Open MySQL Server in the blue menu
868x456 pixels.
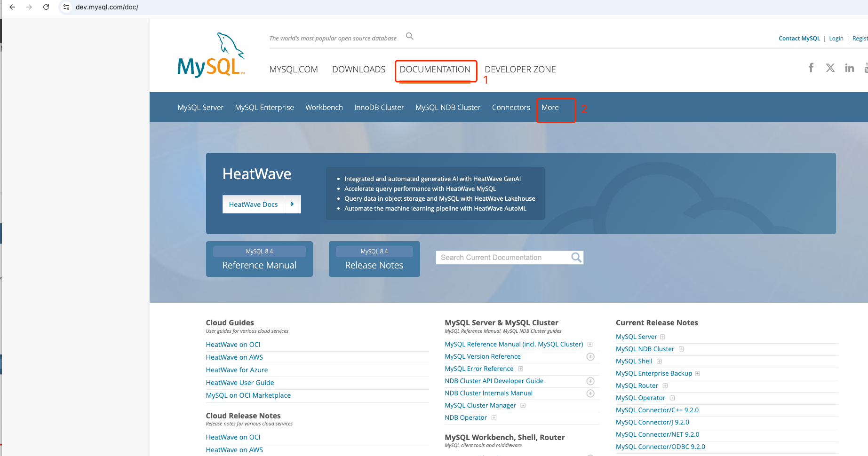point(200,108)
